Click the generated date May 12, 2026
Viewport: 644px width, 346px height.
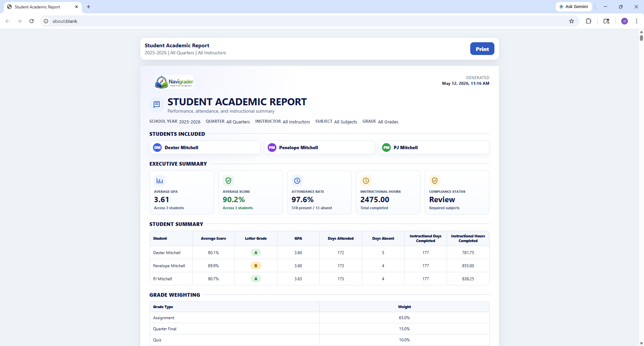tap(466, 83)
